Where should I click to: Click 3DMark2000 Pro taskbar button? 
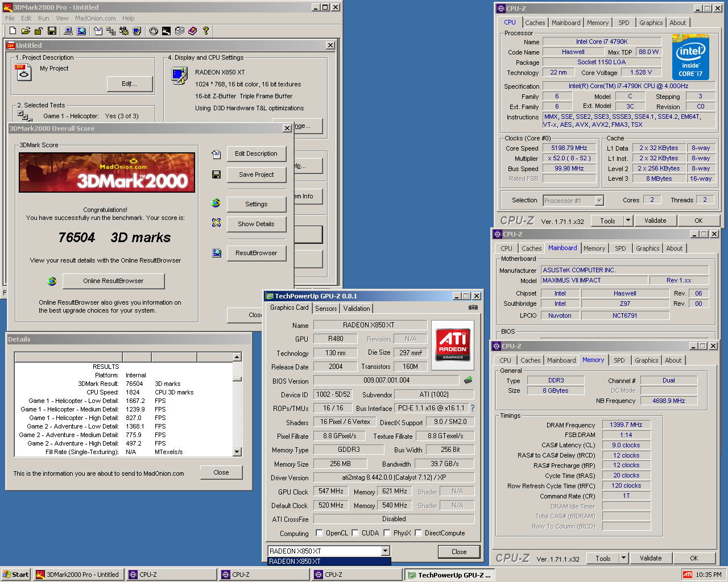click(78, 575)
